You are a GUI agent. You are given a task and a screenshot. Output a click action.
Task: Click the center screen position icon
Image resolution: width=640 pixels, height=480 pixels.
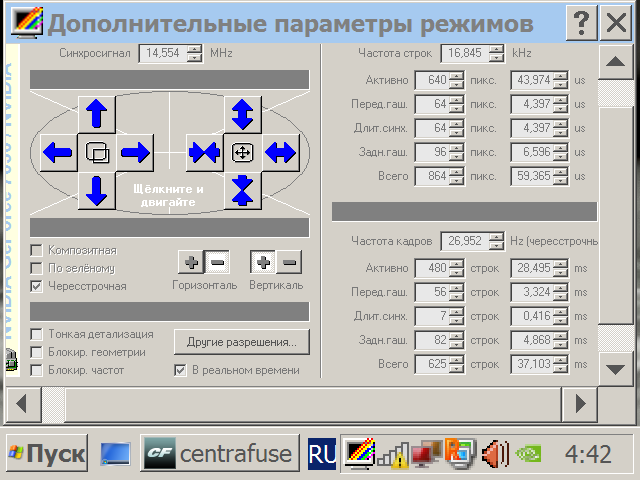[x=96, y=152]
